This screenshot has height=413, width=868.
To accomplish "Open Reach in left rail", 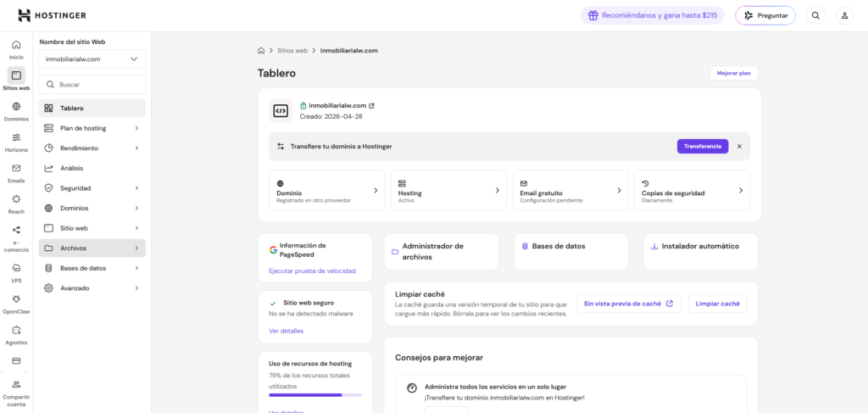I will coord(16,204).
